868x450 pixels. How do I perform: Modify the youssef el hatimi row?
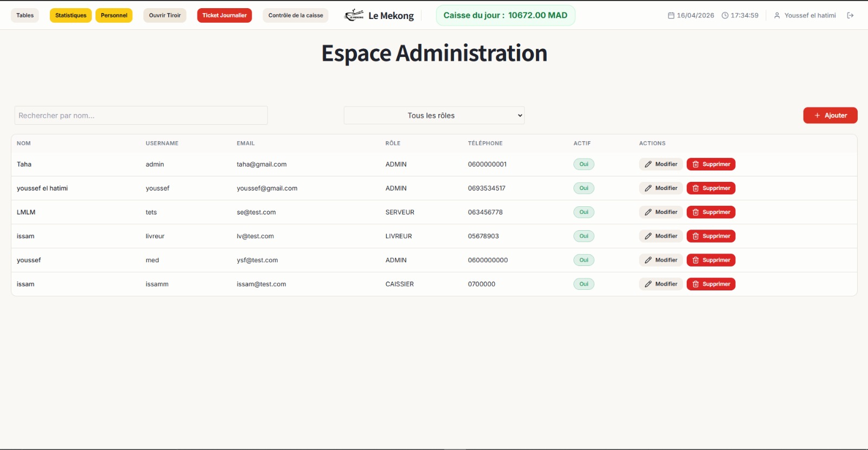click(661, 188)
